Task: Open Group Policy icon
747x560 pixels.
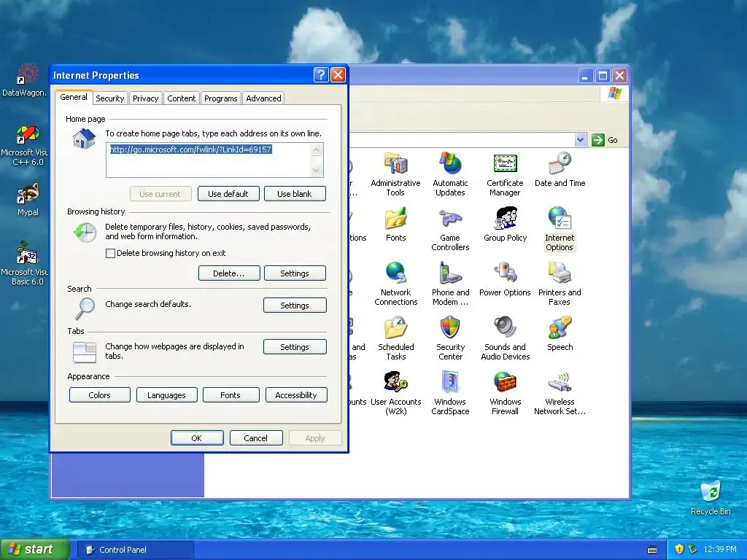Action: (505, 225)
